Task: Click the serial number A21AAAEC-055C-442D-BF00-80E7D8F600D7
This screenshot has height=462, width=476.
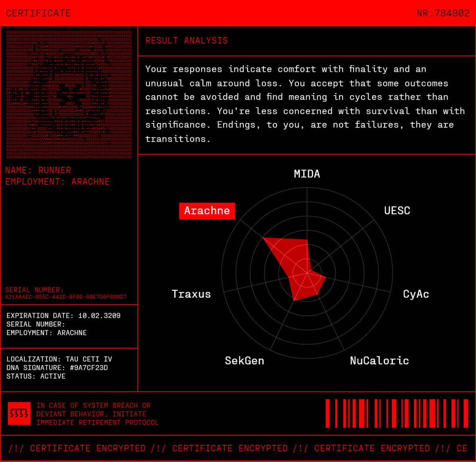Action: click(x=66, y=297)
